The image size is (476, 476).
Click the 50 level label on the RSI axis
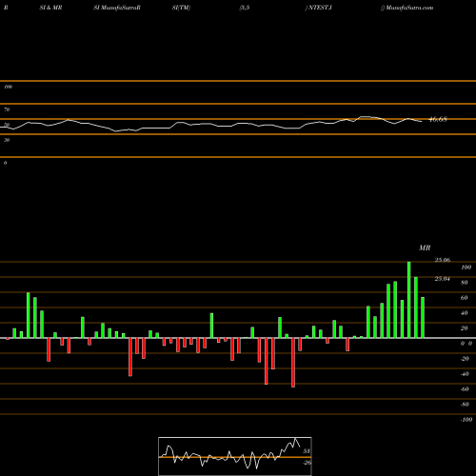click(x=7, y=125)
